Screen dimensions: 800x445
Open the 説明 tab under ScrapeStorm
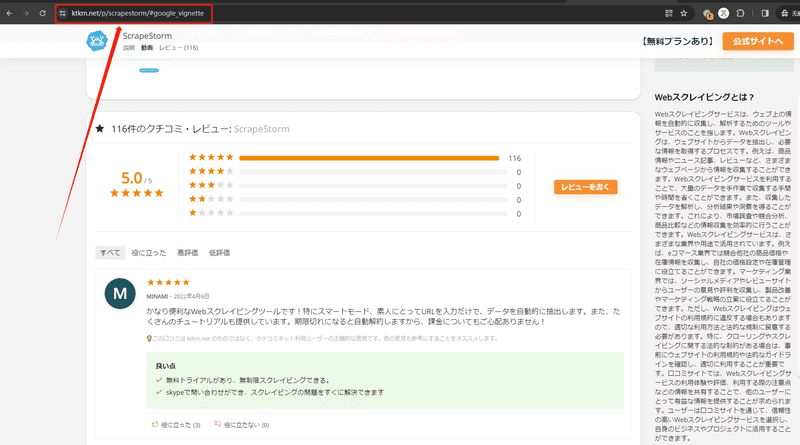click(x=129, y=47)
